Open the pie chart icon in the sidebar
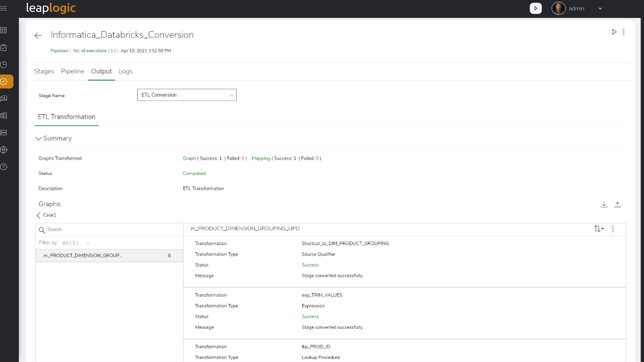The height and width of the screenshot is (362, 644). point(4,64)
